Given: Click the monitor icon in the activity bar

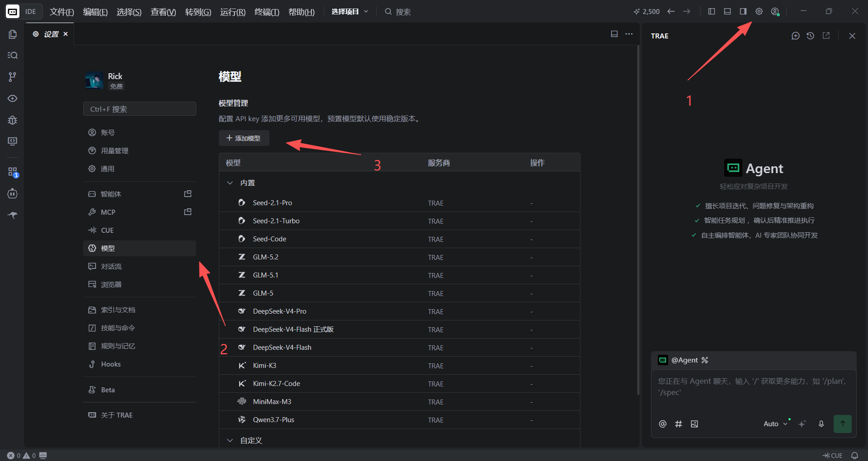Looking at the screenshot, I should click(x=13, y=141).
